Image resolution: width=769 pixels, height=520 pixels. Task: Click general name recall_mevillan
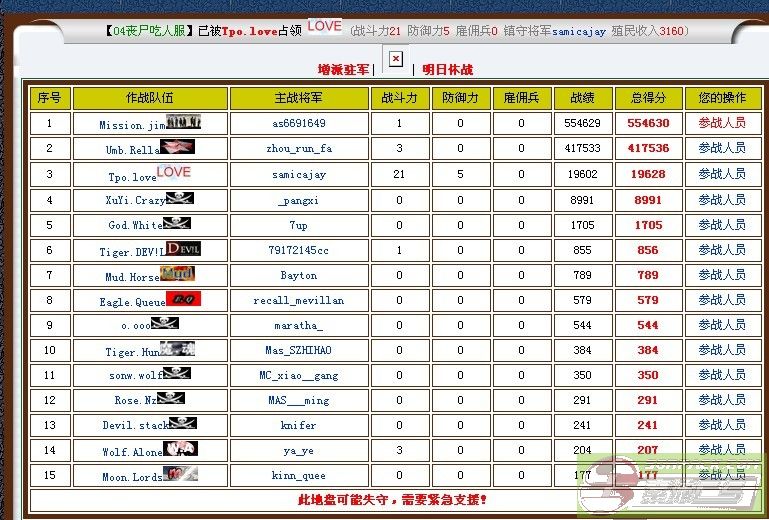(299, 300)
